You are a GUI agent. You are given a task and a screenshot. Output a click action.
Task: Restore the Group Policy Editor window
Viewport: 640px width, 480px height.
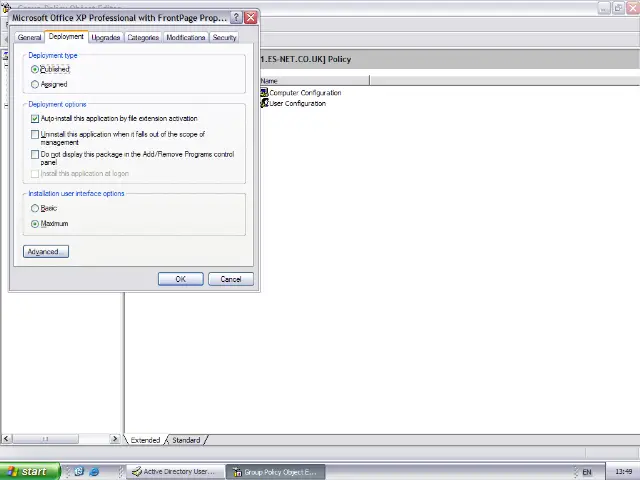tap(619, 8)
